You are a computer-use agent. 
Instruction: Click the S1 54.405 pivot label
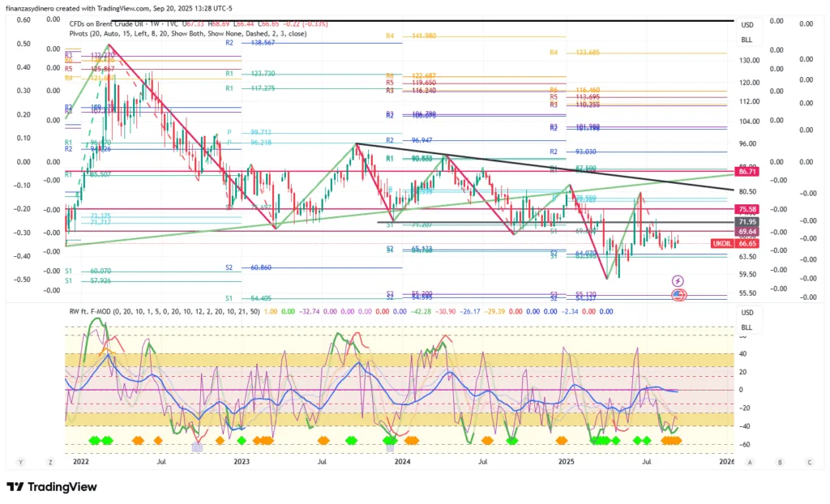pyautogui.click(x=248, y=298)
